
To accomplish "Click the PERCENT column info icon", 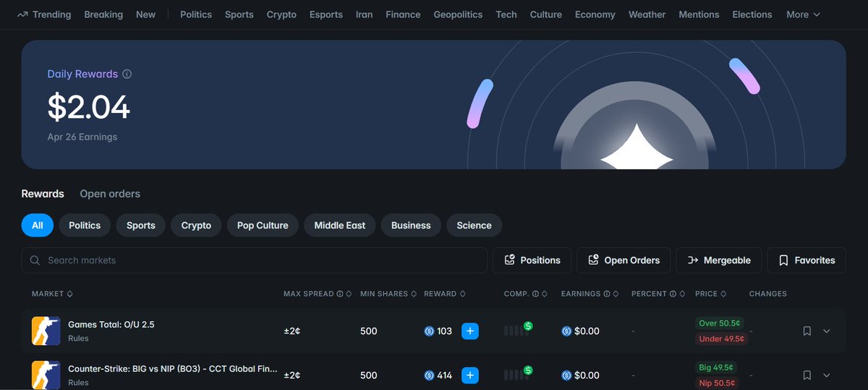I will coord(673,294).
